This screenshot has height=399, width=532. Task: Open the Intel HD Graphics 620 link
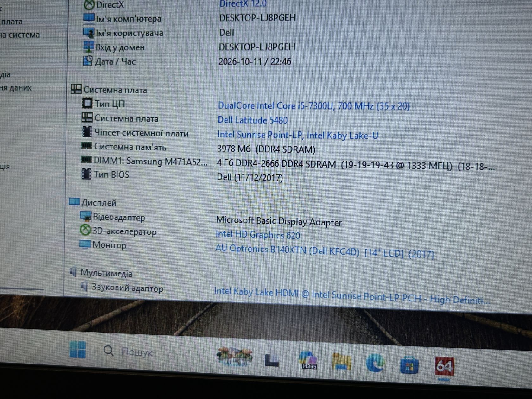point(257,235)
